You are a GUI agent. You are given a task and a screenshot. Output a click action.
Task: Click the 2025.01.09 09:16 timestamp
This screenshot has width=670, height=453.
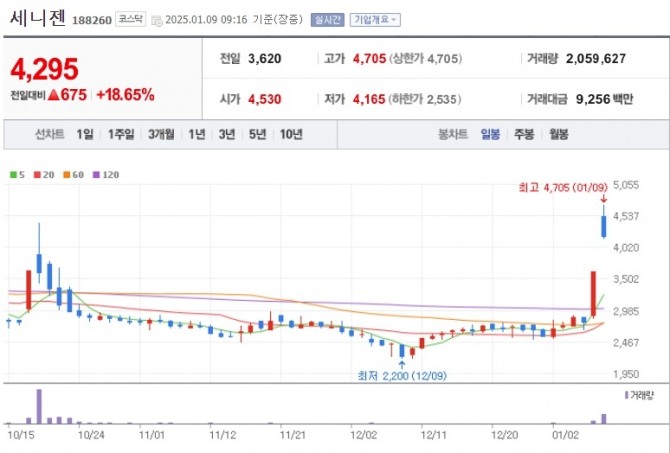[206, 20]
